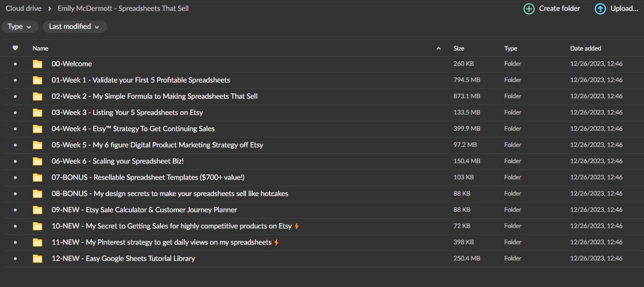The image size is (644, 287).
Task: Click the Name column sort arrow
Action: pyautogui.click(x=438, y=48)
